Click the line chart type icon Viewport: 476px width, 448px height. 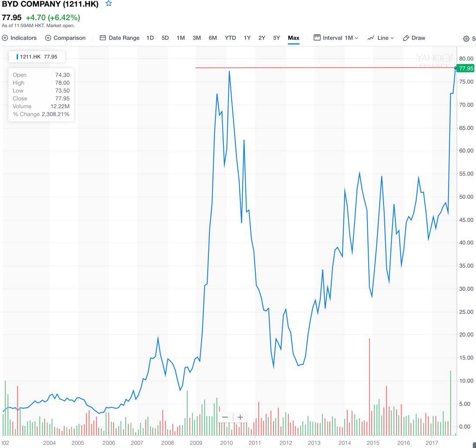click(371, 38)
